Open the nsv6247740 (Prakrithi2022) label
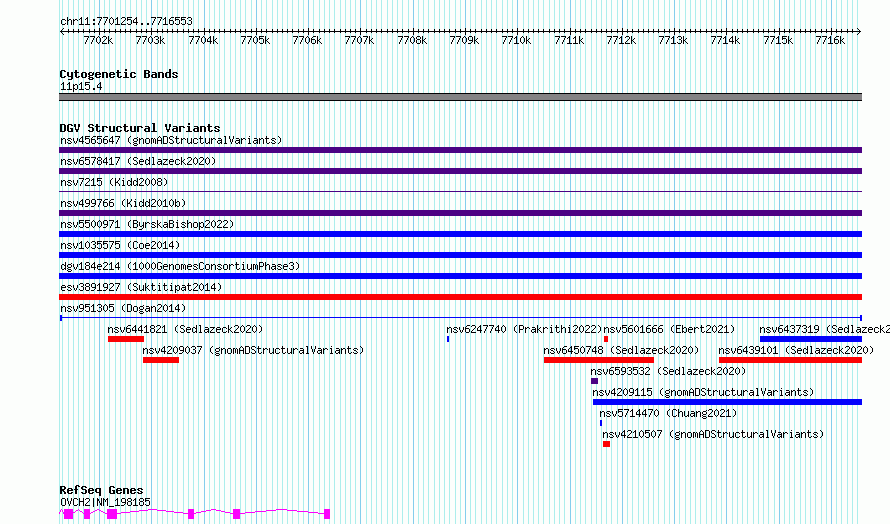 [x=524, y=329]
